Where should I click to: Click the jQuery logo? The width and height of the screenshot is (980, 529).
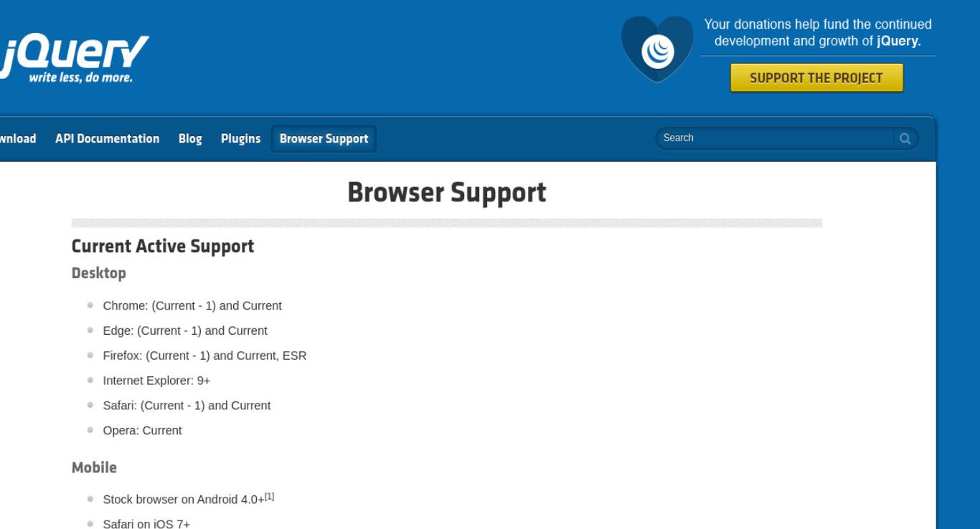click(74, 59)
